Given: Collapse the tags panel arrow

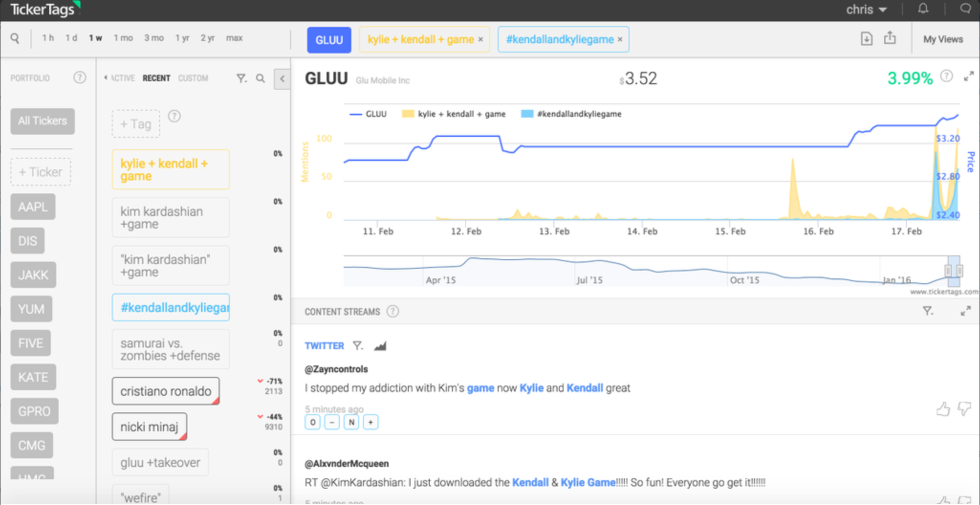Looking at the screenshot, I should (282, 79).
